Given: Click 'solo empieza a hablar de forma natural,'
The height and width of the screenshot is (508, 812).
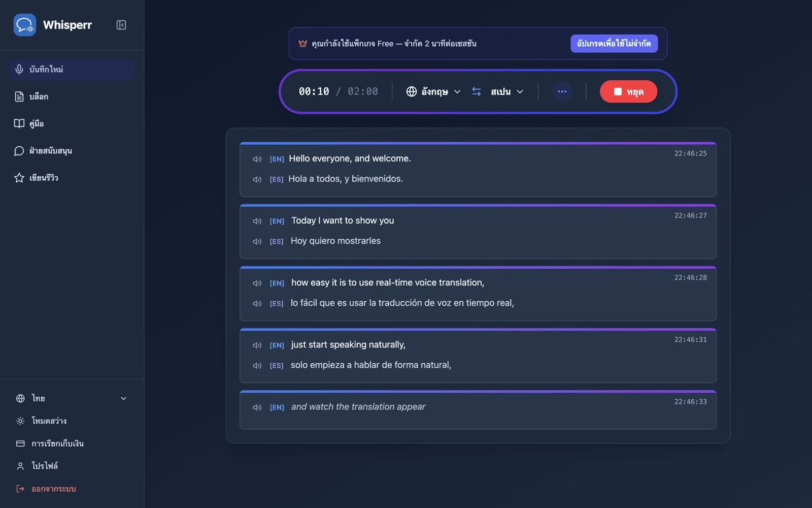Looking at the screenshot, I should [x=371, y=365].
